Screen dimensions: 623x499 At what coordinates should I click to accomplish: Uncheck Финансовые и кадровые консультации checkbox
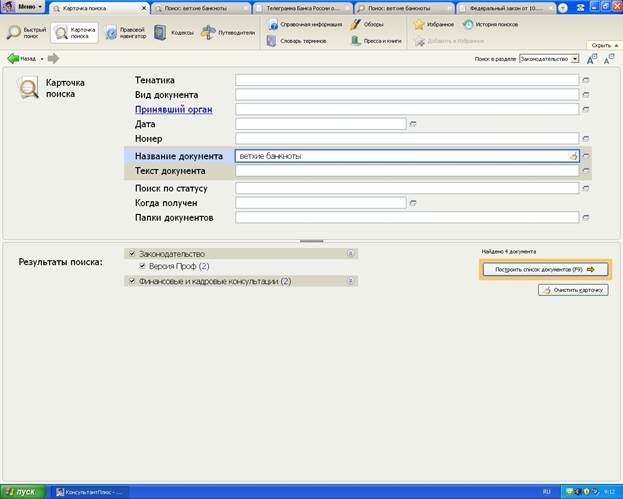(132, 281)
